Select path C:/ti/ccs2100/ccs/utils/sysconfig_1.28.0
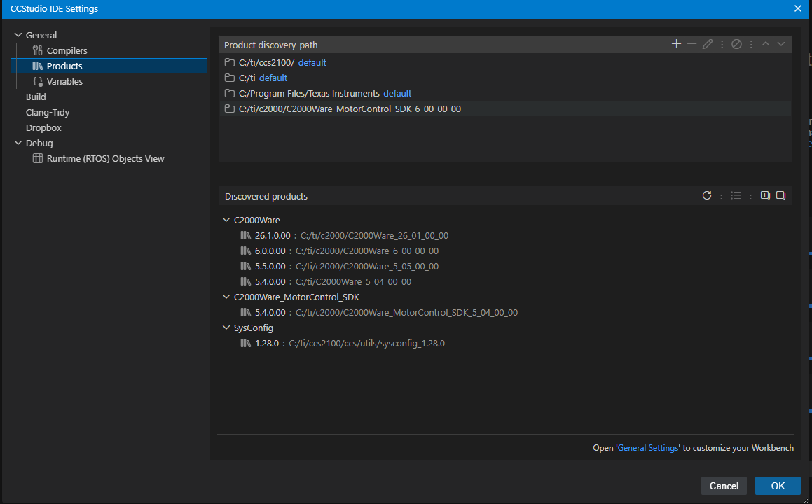Screen dimensions: 812x504 click(x=366, y=344)
